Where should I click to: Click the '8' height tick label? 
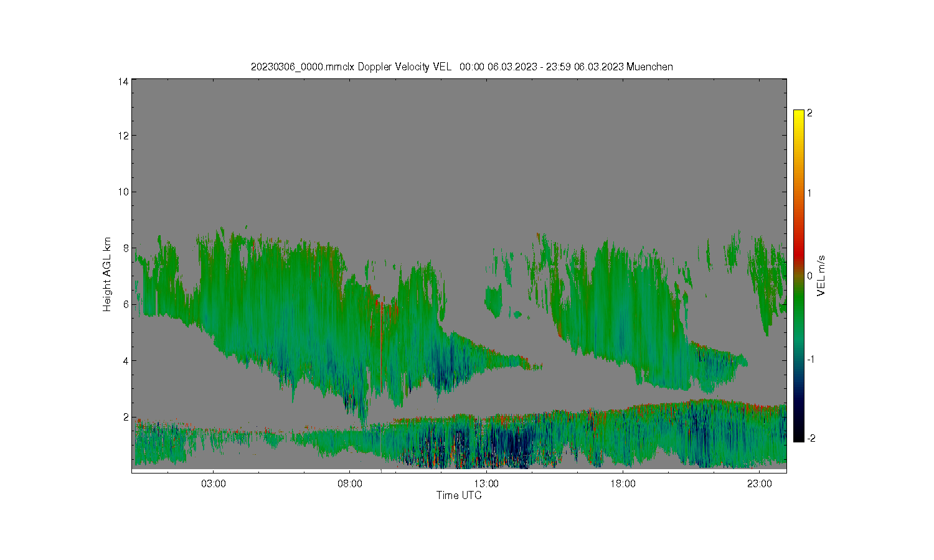pos(126,248)
